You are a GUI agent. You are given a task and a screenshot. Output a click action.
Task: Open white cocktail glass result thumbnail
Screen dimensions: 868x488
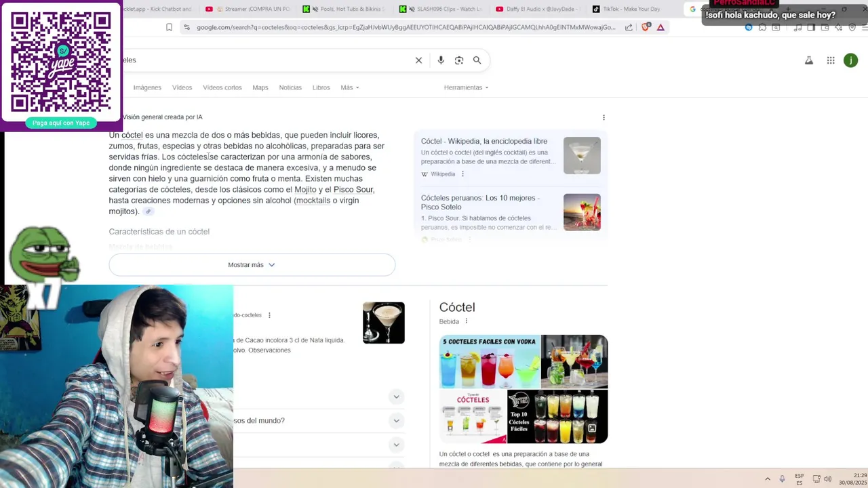(384, 323)
